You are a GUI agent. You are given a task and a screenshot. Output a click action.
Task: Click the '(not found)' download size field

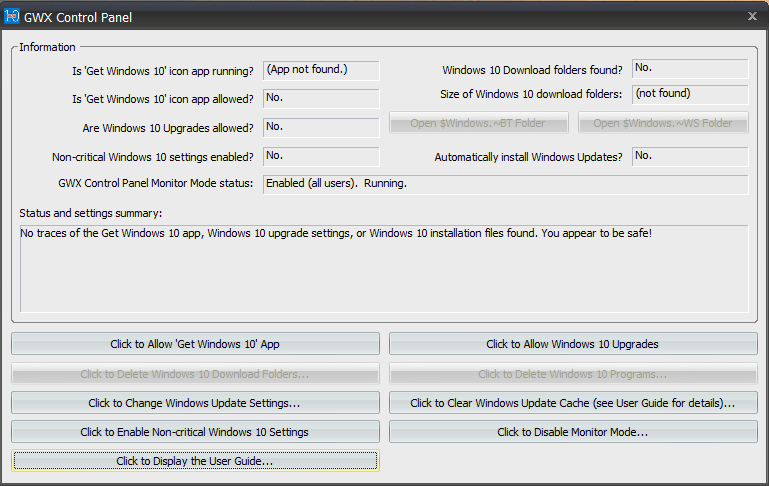[x=690, y=94]
